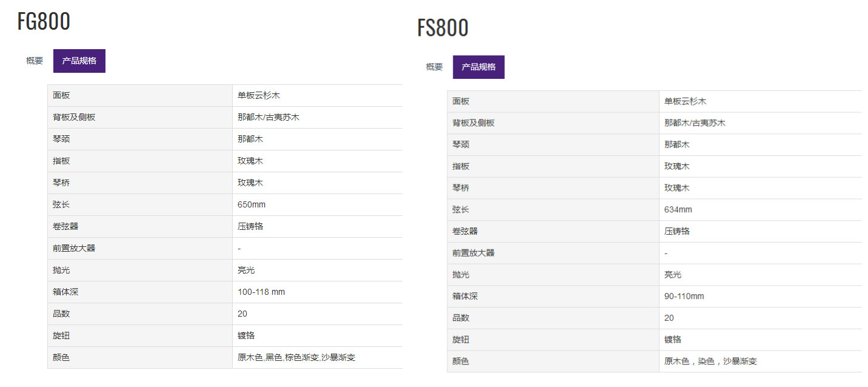Image resolution: width=868 pixels, height=387 pixels.
Task: Select the 产品规格 tab under FG800
Action: pos(79,61)
